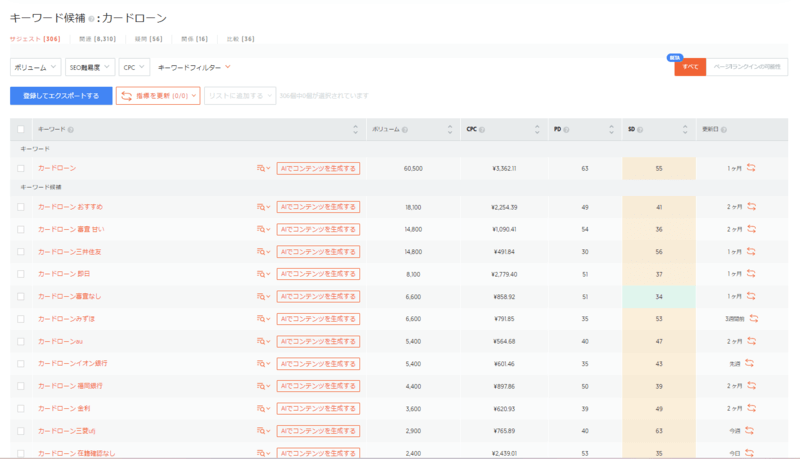The width and height of the screenshot is (800, 459).
Task: Refresh icon for カードローンau row
Action: [x=752, y=341]
